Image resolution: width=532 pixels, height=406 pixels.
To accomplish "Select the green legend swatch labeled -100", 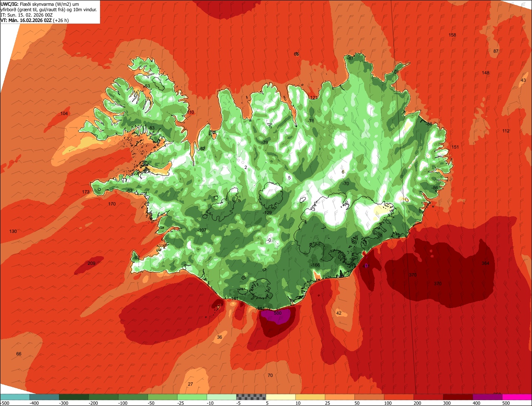I will tap(133, 396).
